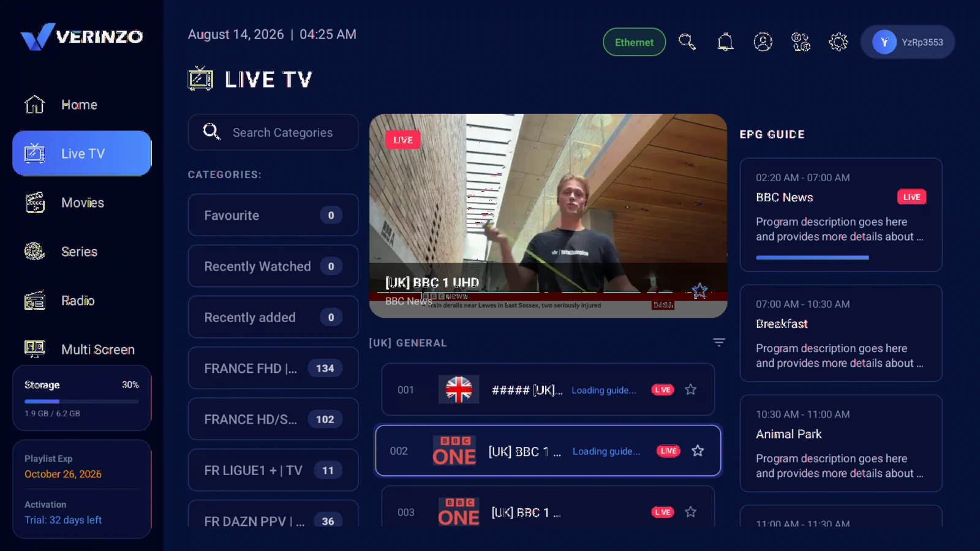Viewport: 980px width, 551px height.
Task: Click the [UK] GENERAL list heading
Action: point(407,343)
